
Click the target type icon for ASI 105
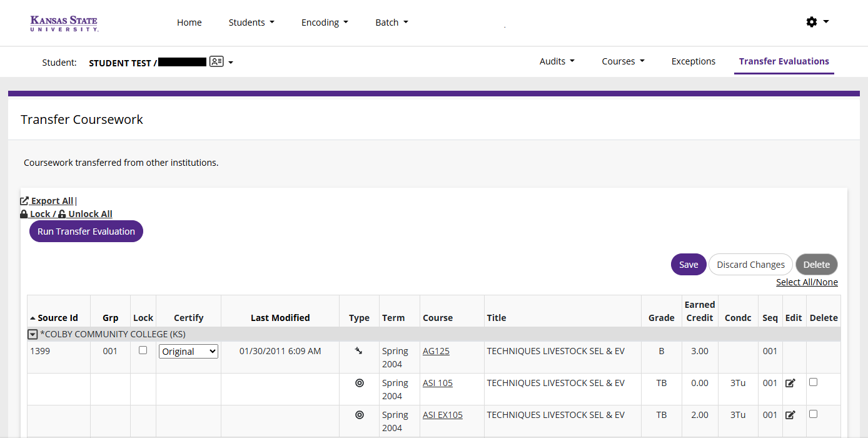tap(359, 383)
